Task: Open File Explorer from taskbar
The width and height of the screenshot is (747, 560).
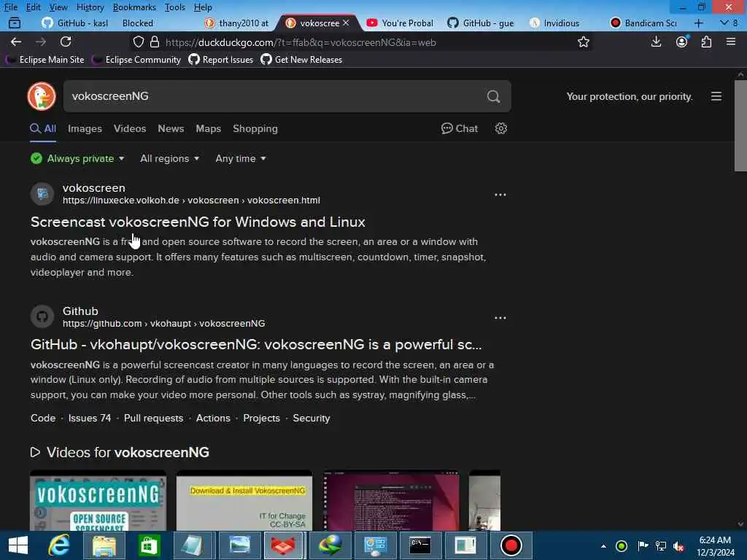Action: 104,545
